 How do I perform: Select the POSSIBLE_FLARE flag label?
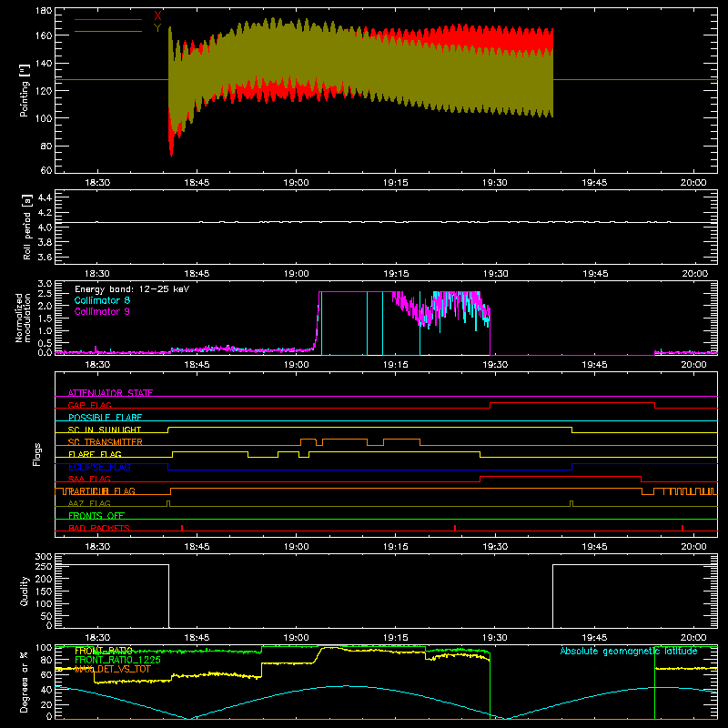[105, 417]
